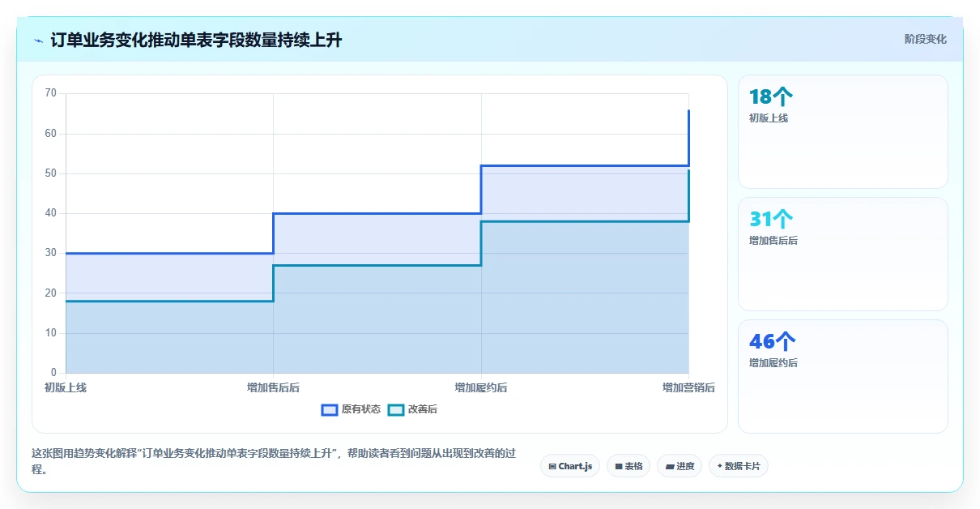This screenshot has height=509, width=980.
Task: Click the 31个 value text
Action: coord(771,220)
